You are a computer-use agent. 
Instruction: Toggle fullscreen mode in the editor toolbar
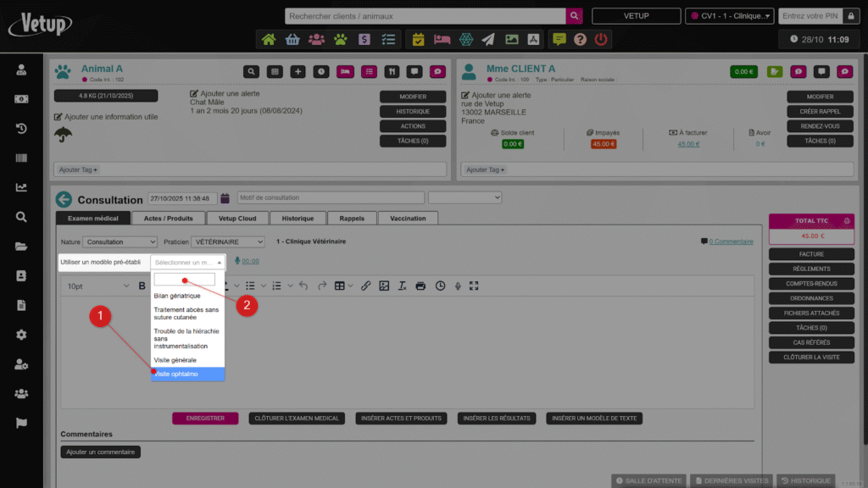(x=474, y=286)
